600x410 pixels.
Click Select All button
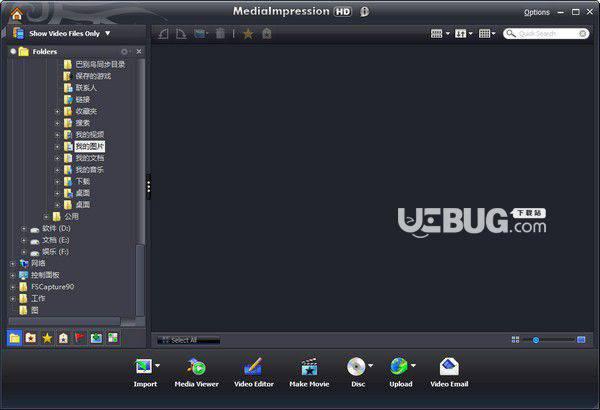coord(189,340)
